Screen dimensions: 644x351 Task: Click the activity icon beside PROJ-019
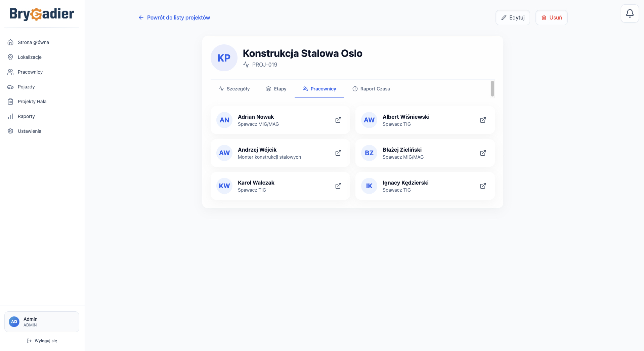(x=246, y=65)
